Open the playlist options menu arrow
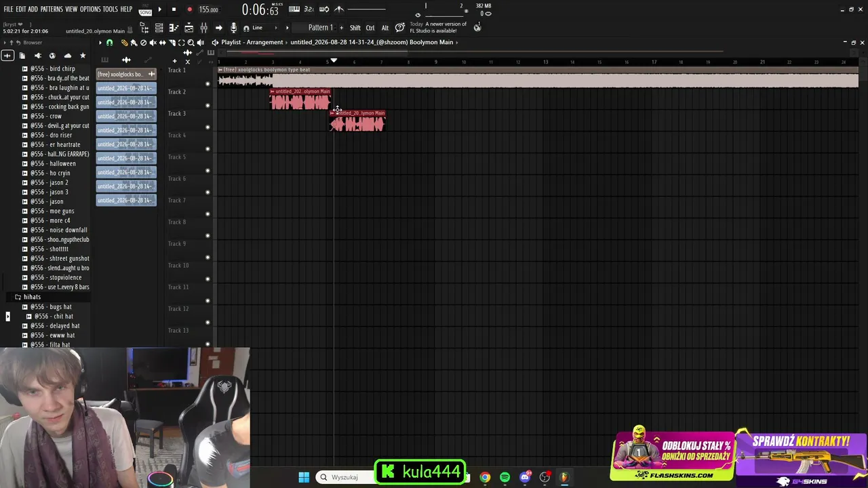The image size is (868, 488). click(100, 43)
